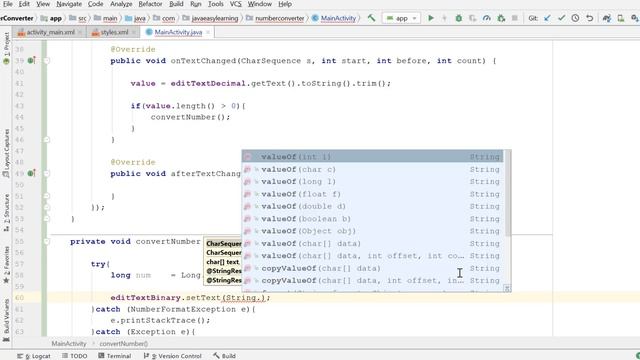Click Git Update Project blue arrow
640x360 pixels.
(x=547, y=18)
